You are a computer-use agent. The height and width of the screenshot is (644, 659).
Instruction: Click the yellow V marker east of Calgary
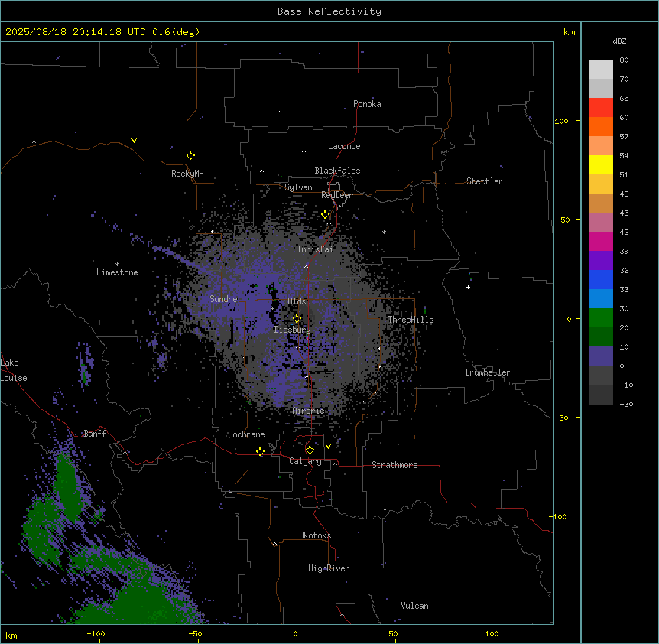pos(328,447)
